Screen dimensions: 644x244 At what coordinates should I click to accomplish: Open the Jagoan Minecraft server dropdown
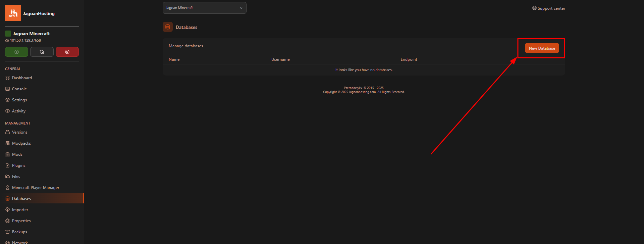(x=204, y=8)
